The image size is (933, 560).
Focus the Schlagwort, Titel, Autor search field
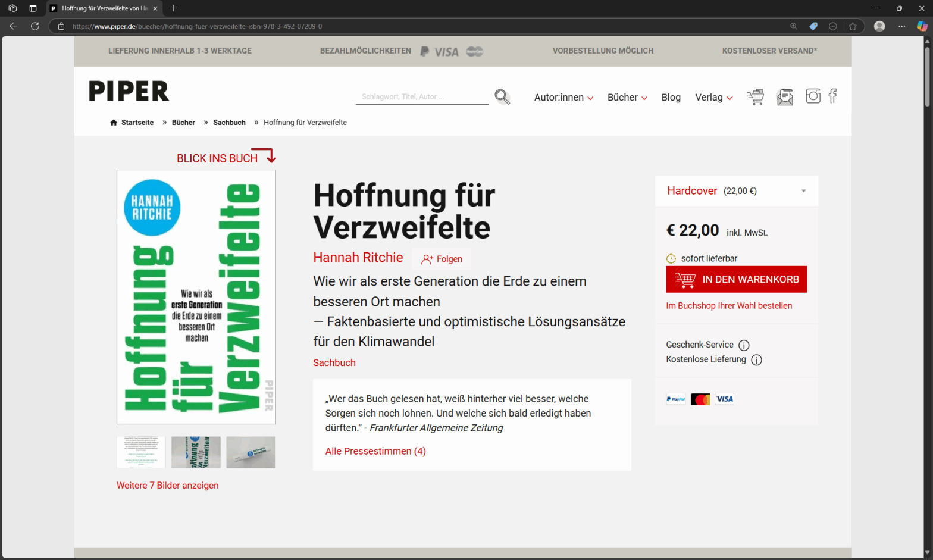(x=422, y=96)
